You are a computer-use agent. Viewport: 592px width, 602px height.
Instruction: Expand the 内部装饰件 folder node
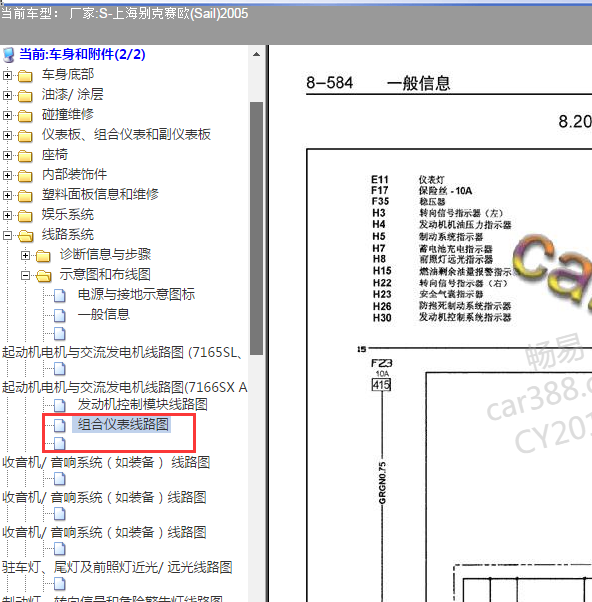tap(7, 175)
